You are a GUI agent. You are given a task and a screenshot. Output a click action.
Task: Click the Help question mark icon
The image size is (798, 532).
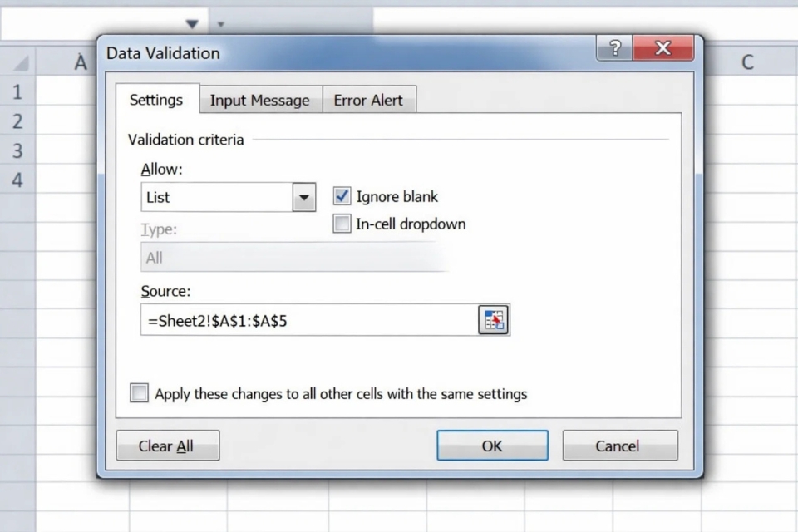click(x=613, y=48)
